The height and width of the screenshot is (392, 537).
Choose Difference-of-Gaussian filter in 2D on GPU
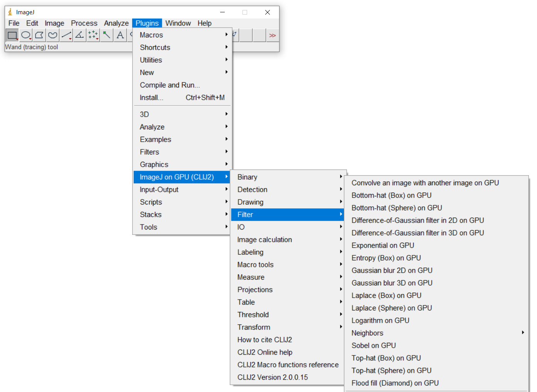pos(436,220)
